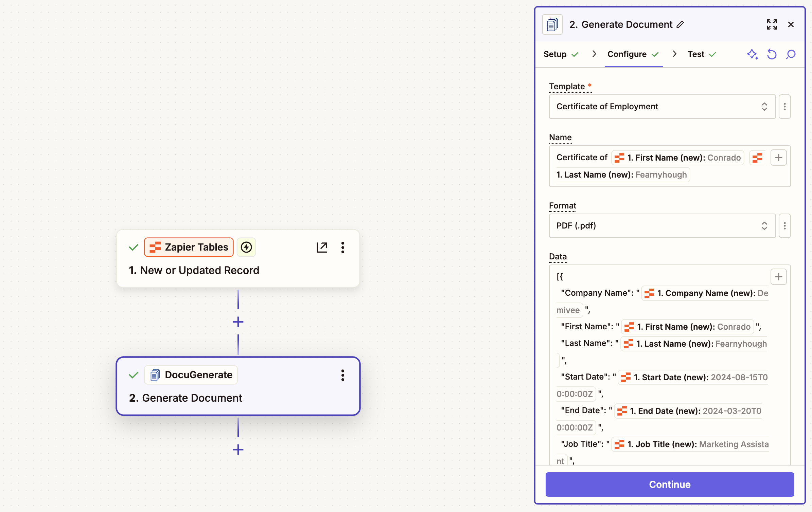Open the three-dot menu on DocuGenerate step
This screenshot has width=812, height=512.
click(x=343, y=375)
